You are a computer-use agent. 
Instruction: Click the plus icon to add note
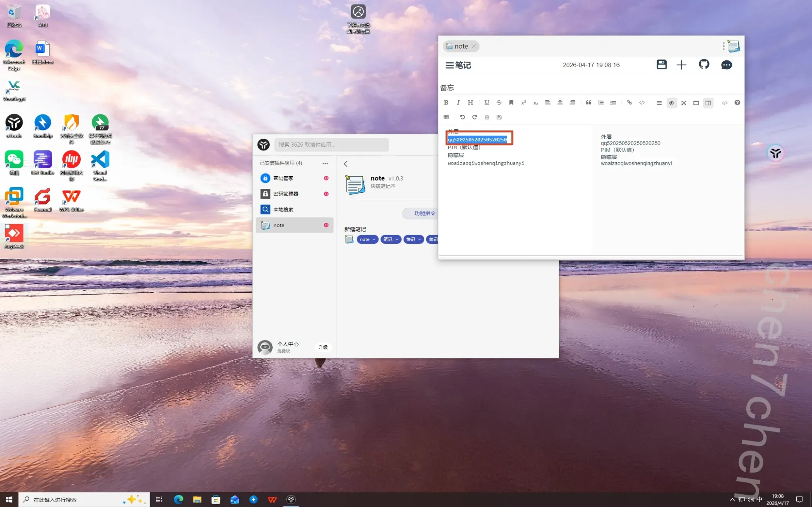[681, 65]
